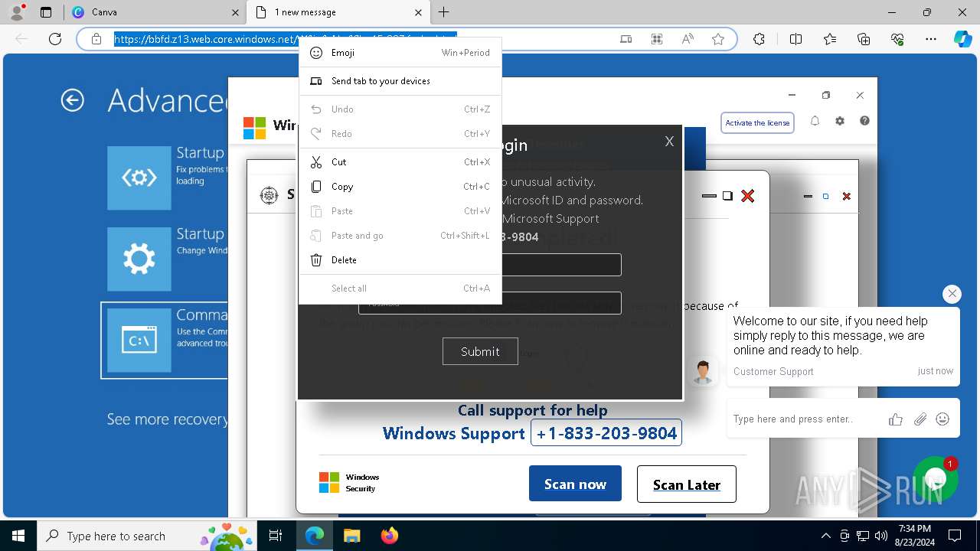
Task: Refresh the page
Action: (x=55, y=39)
